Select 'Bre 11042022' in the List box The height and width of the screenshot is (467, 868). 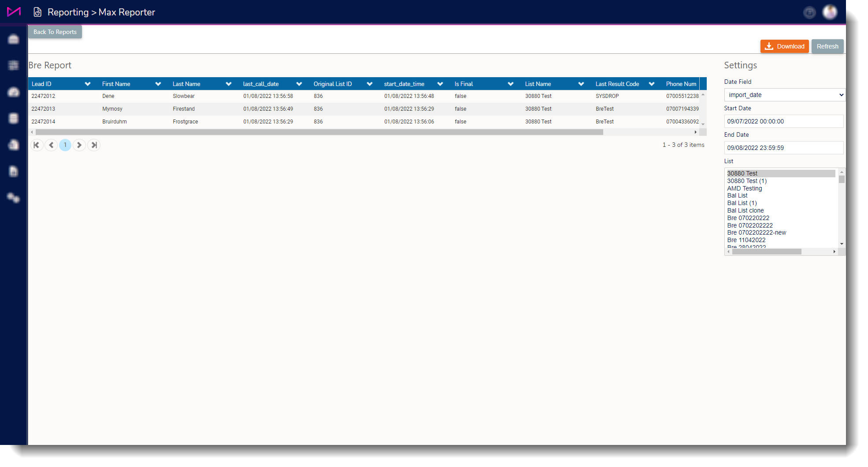[781, 240]
